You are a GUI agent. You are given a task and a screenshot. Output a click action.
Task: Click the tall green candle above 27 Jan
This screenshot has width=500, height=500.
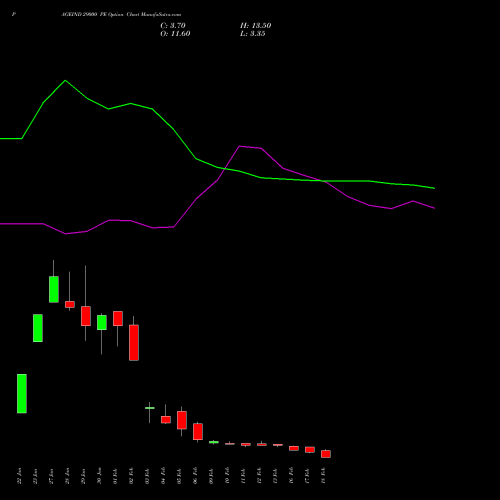tap(54, 289)
